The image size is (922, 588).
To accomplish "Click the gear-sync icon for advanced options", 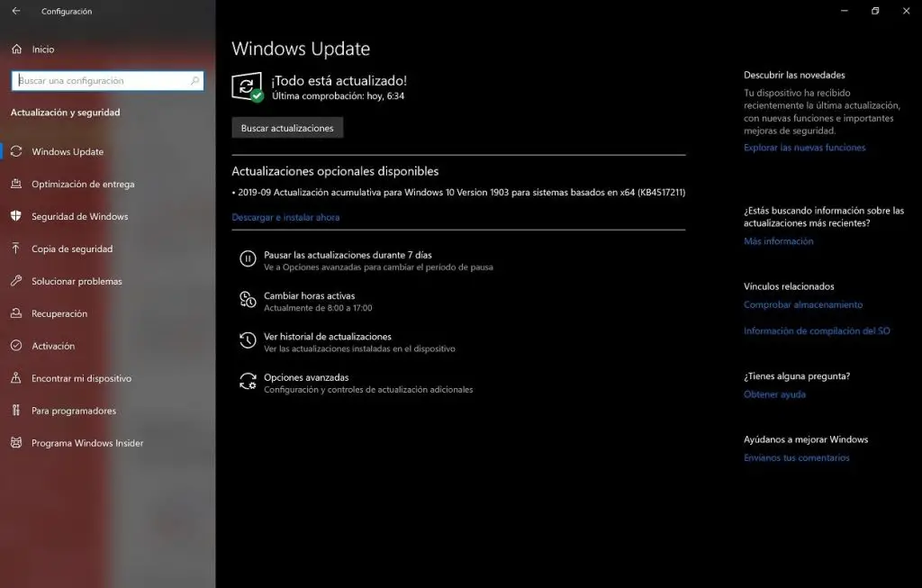I will click(x=248, y=382).
